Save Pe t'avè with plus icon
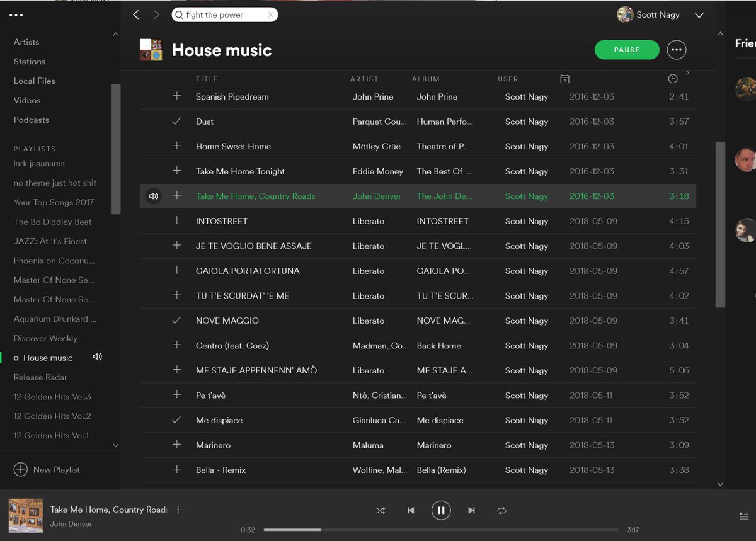Viewport: 756px width, 541px height. pos(176,396)
